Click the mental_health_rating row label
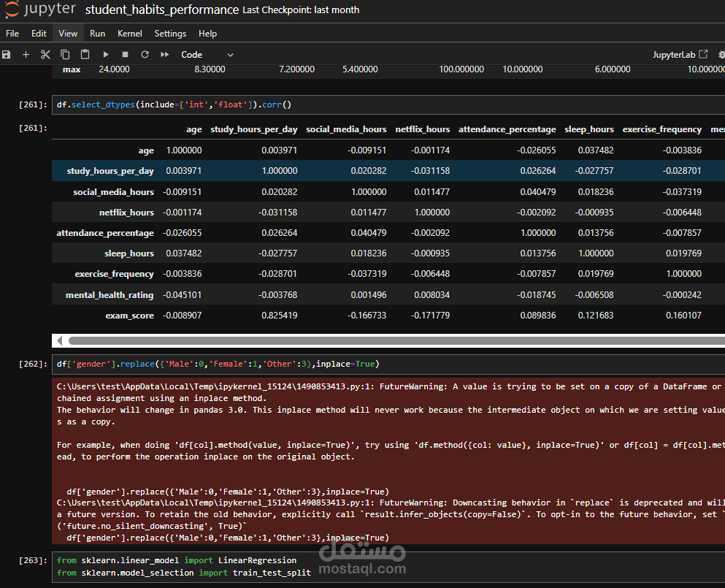 pos(110,294)
